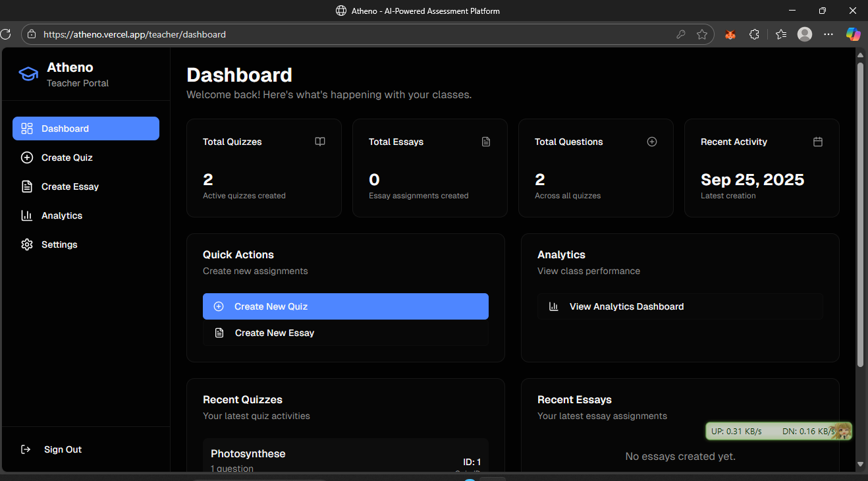Click the "UP: 0.31 KB/s" readout
Viewport: 868px width, 481px height.
(x=736, y=432)
